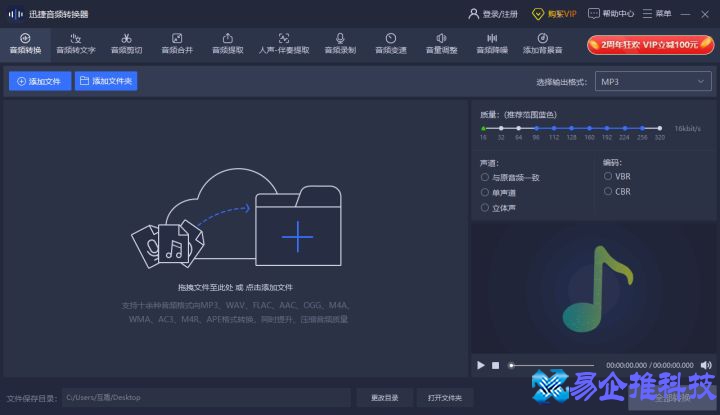Open the 音频转换 audio convert tab
Image resolution: width=720 pixels, height=415 pixels.
coord(25,44)
